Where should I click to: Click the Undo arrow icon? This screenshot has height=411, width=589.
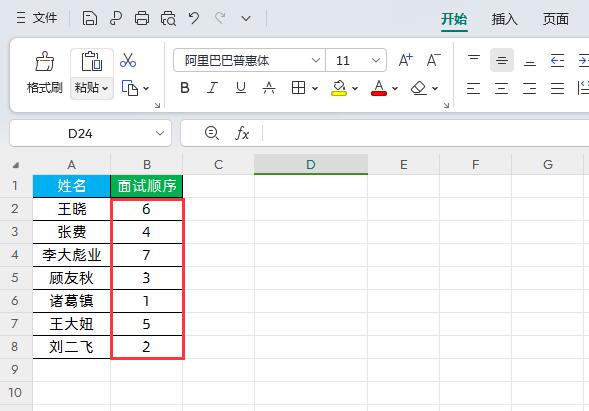[x=194, y=18]
